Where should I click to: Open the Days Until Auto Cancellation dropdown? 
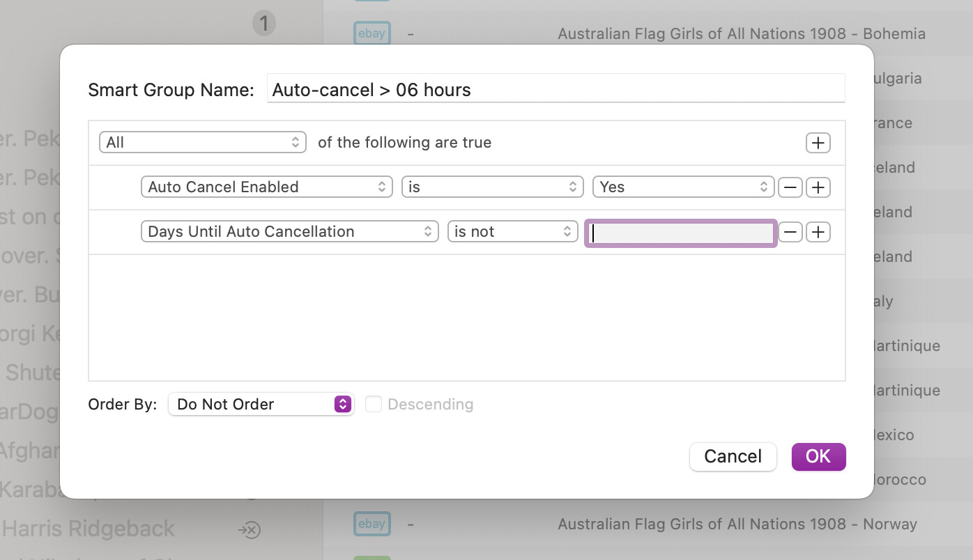click(289, 232)
